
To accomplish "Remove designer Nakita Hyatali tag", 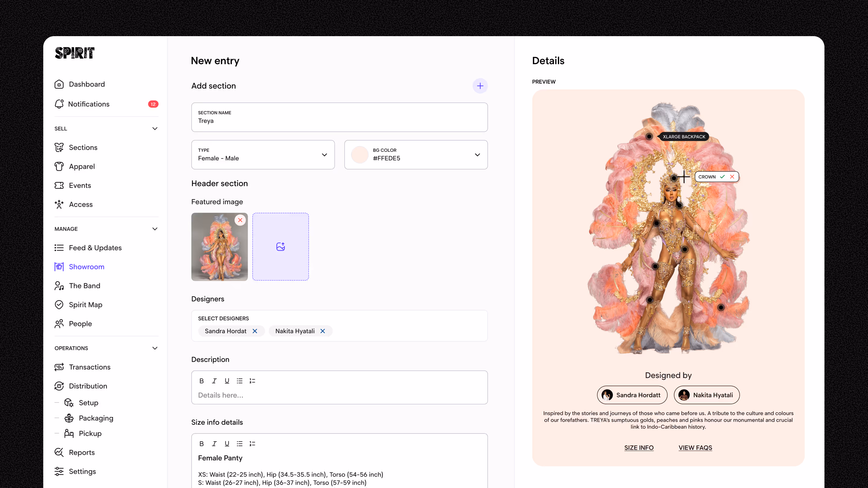I will pyautogui.click(x=322, y=331).
